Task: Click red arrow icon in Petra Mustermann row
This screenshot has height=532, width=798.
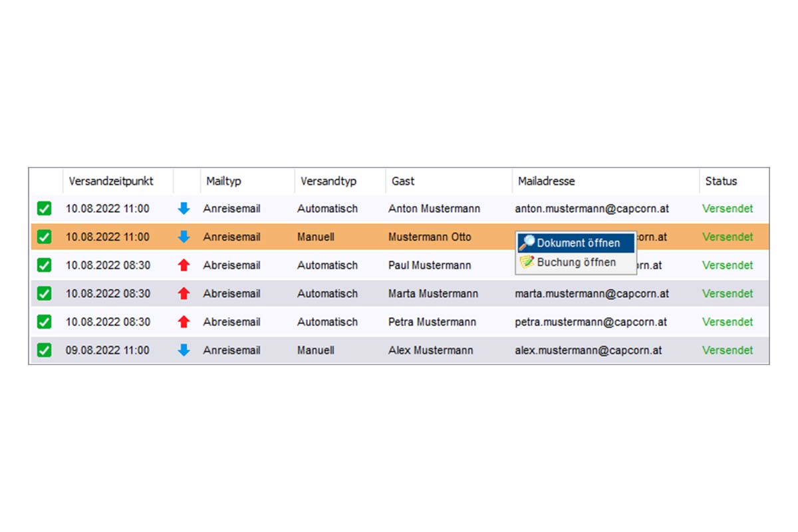Action: 184,322
